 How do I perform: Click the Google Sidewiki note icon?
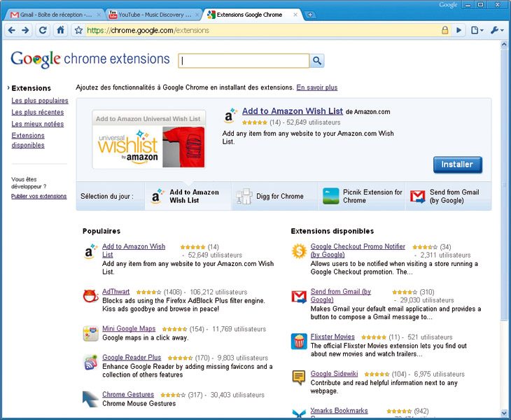(x=299, y=377)
